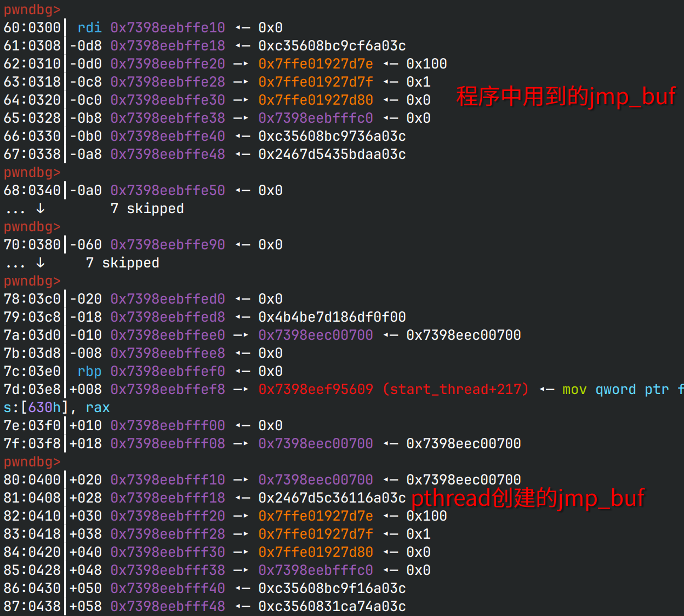Click the row offset label 87:0438
684x616 pixels.
coord(32,606)
